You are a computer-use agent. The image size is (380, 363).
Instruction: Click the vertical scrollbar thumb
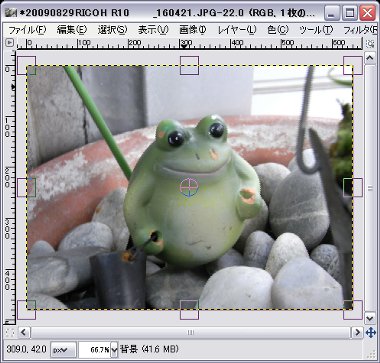coord(370,188)
